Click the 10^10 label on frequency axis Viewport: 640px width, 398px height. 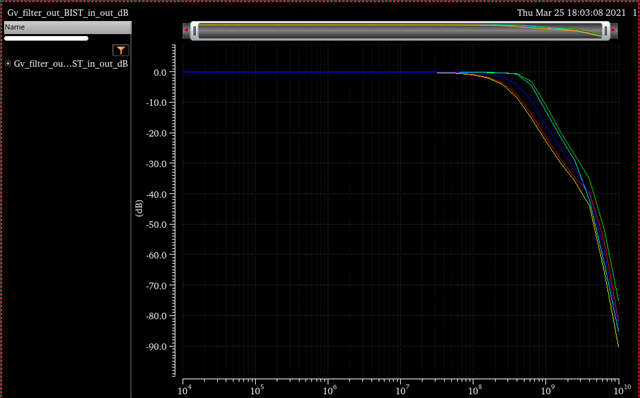pos(622,390)
